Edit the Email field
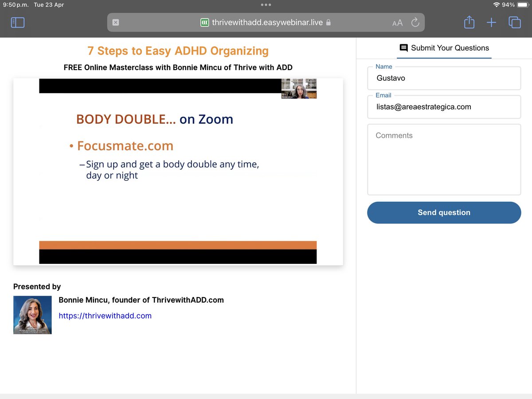The image size is (532, 399). [x=444, y=107]
